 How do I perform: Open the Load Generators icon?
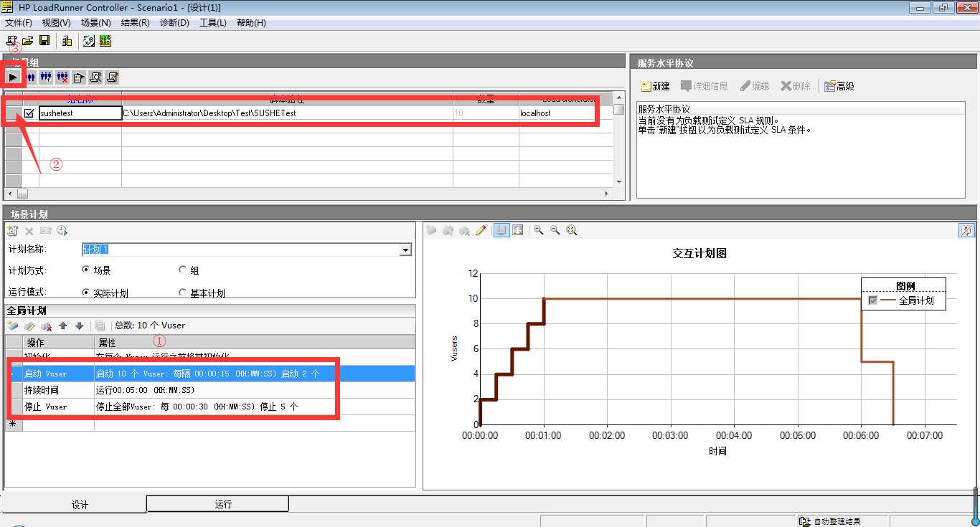[x=67, y=41]
